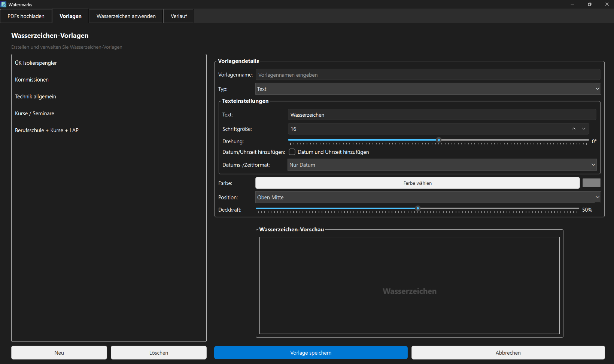Enable Datum und Uhrzeit hinzufügen checkbox
The image size is (614, 364).
[292, 152]
